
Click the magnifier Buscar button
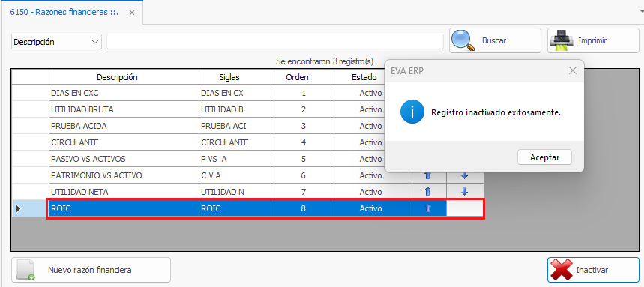click(x=495, y=40)
